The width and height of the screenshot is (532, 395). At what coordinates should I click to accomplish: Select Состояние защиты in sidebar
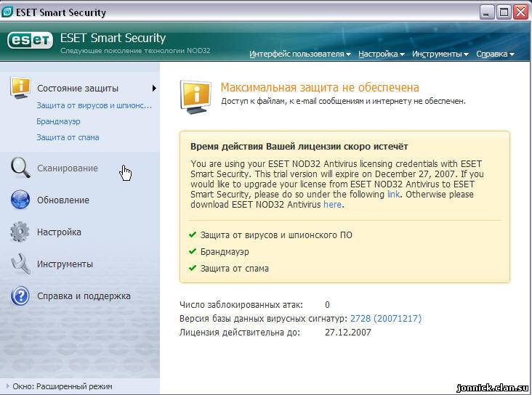[78, 88]
